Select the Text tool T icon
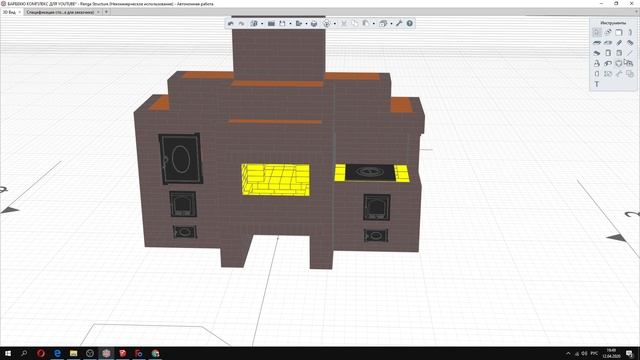This screenshot has height=360, width=640. pyautogui.click(x=597, y=84)
